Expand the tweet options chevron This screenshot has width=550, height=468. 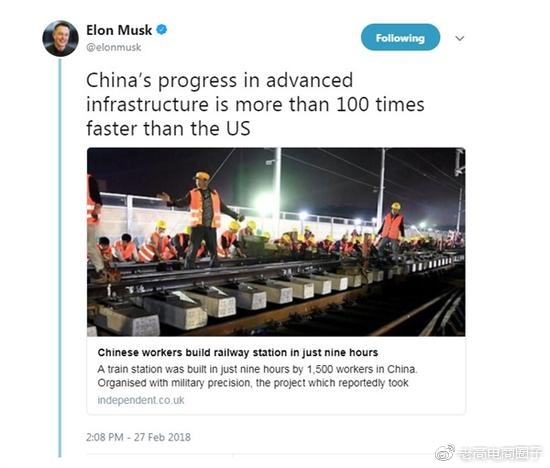[460, 38]
